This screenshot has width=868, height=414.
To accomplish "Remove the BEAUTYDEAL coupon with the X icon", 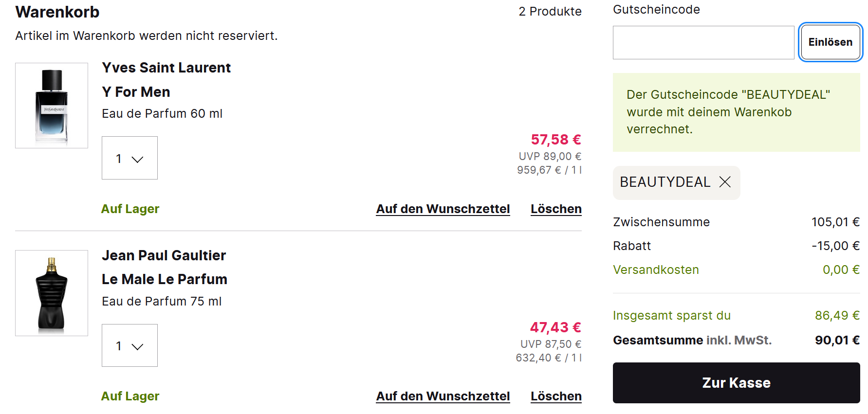I will 725,182.
